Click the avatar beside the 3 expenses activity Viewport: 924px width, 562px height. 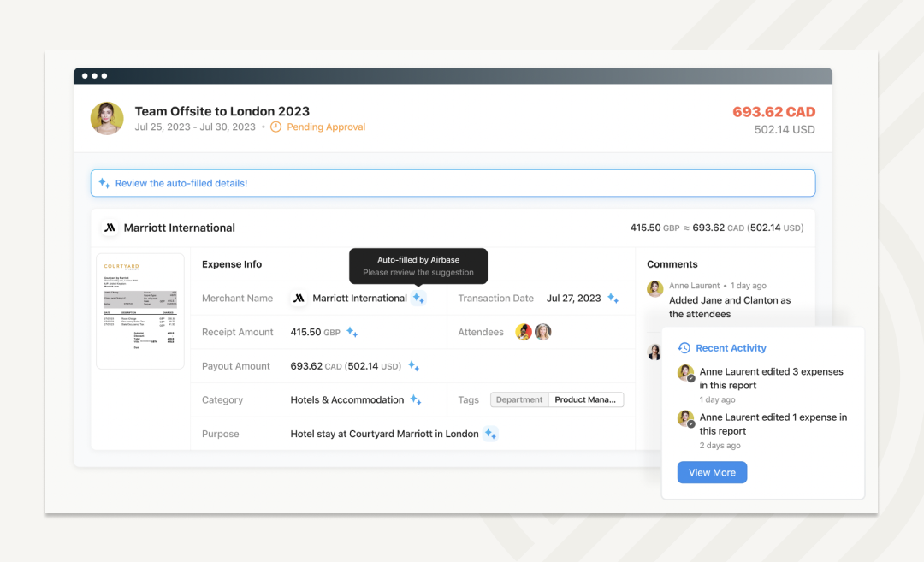(685, 373)
